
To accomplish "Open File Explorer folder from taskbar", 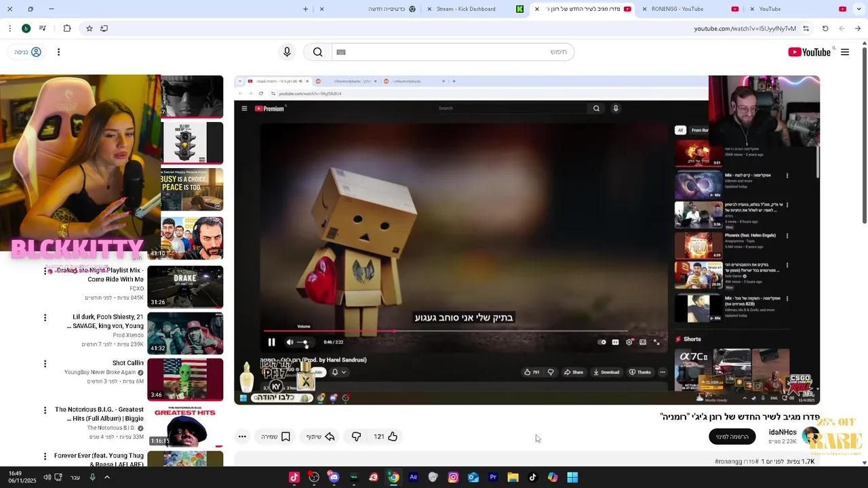I will coord(513,477).
